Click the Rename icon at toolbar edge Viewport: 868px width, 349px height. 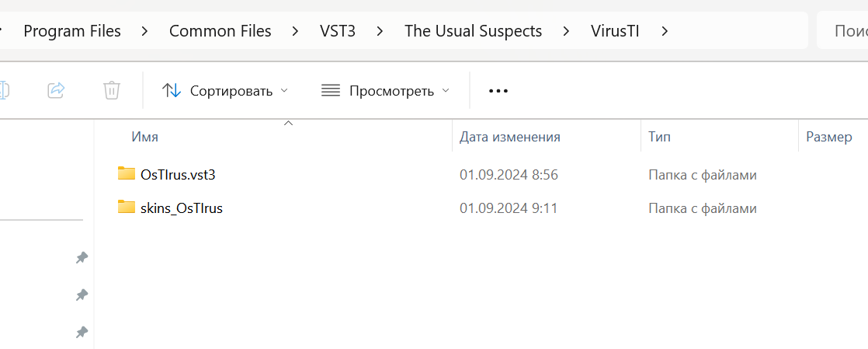coord(3,89)
